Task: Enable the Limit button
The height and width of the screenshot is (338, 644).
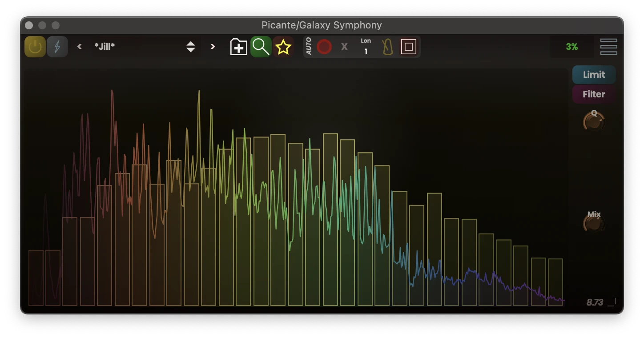Action: click(594, 75)
